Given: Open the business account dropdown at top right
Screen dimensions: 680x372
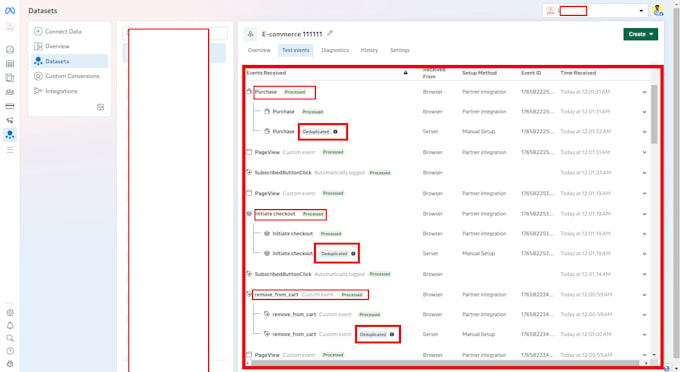Looking at the screenshot, I should [595, 10].
